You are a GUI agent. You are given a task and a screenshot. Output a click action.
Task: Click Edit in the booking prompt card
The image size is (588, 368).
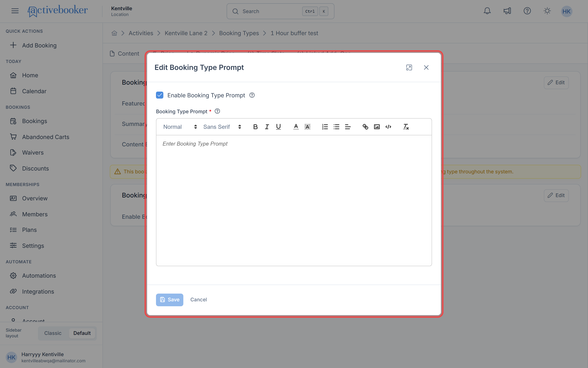[x=556, y=195]
